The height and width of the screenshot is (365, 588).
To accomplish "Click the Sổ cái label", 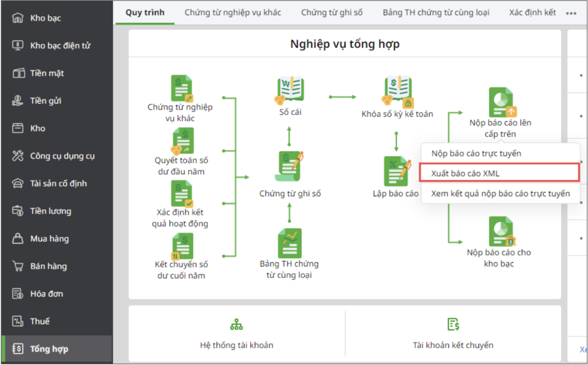I will point(290,112).
